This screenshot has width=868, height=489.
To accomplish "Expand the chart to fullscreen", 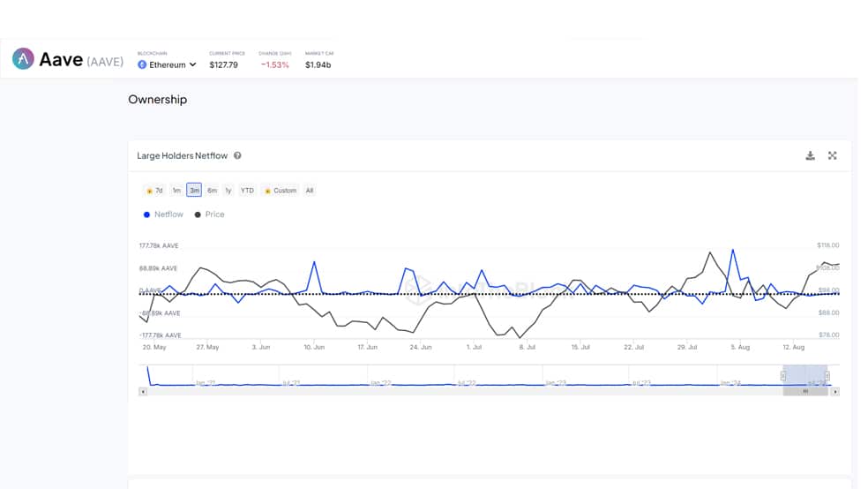I will [832, 155].
